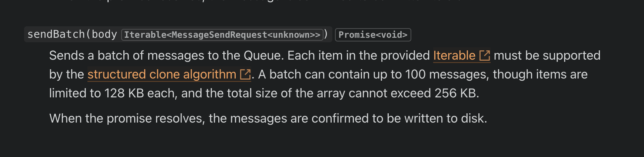Click the body parameter name
The height and width of the screenshot is (157, 644).
(x=104, y=34)
